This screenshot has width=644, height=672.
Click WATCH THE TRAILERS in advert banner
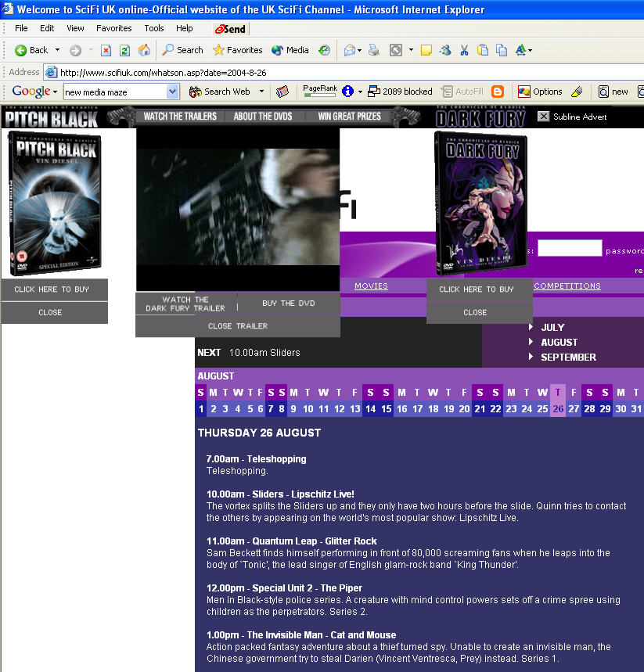click(180, 117)
